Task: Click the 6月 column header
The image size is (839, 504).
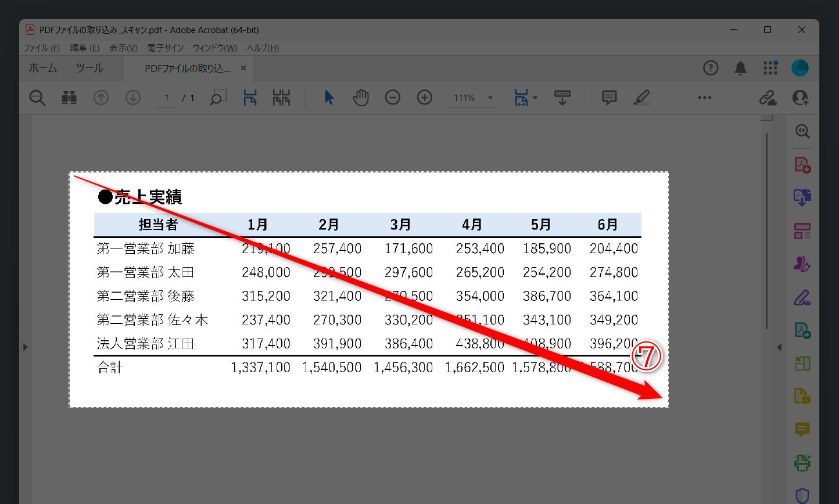Action: [x=608, y=225]
